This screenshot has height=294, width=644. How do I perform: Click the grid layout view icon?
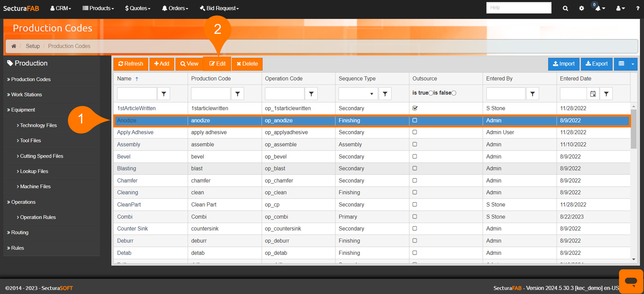click(621, 64)
